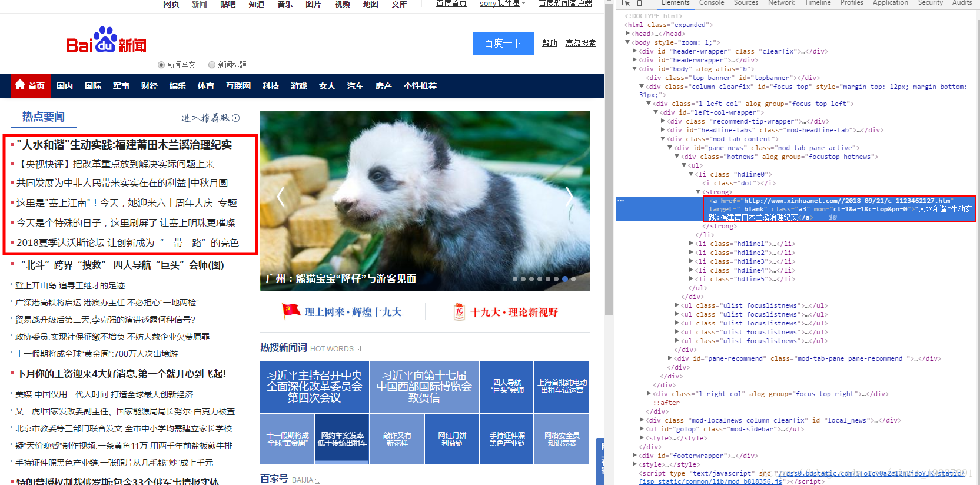980x485 pixels.
Task: Open the sorry我姓潘 user dropdown
Action: [503, 4]
